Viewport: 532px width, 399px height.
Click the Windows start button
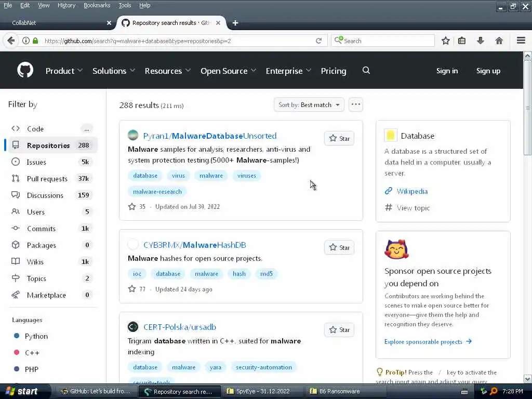[24, 391]
